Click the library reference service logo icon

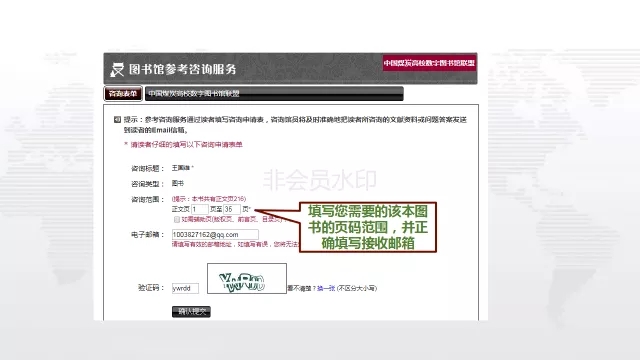[x=117, y=69]
